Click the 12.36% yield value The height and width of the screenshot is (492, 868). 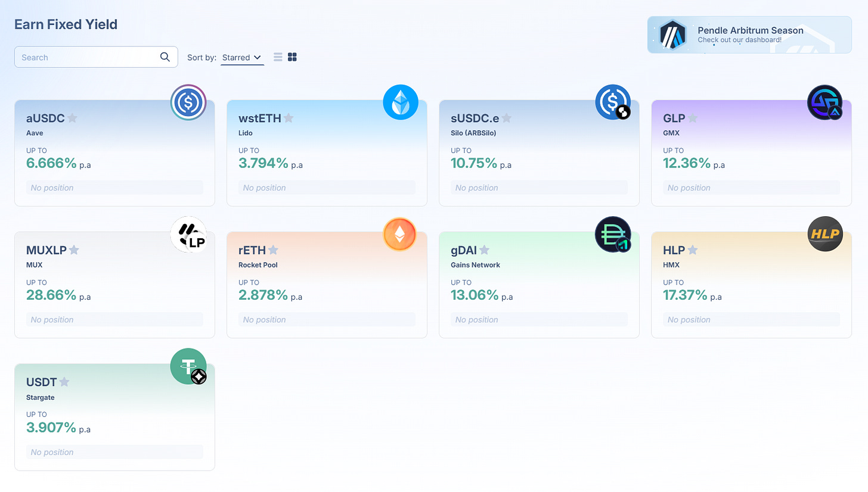[687, 163]
